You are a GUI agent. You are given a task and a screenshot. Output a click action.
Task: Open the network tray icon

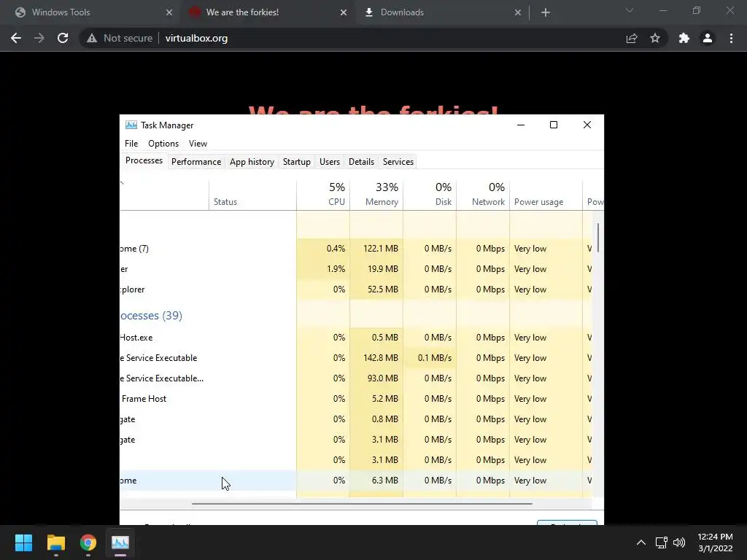(x=661, y=542)
